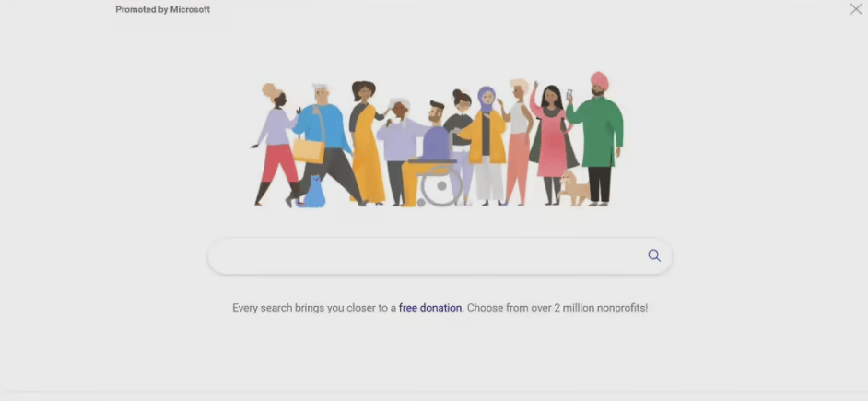868x401 pixels.
Task: Click the woman in the yellow sari
Action: click(366, 143)
